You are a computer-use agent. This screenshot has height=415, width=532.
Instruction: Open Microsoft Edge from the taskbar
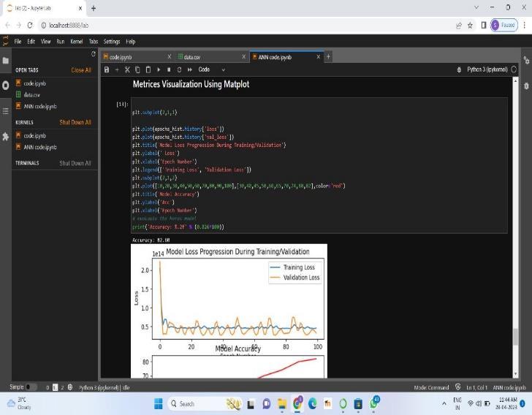312,404
